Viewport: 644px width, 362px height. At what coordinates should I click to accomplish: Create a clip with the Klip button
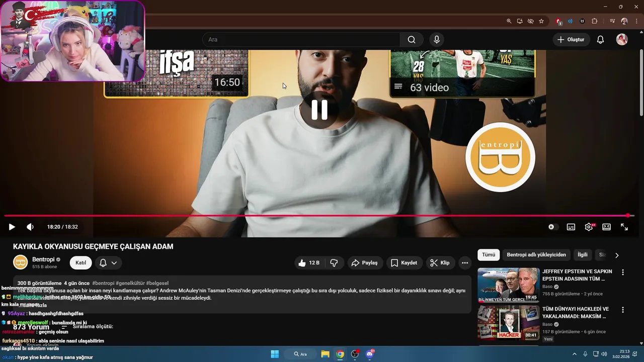tap(440, 263)
